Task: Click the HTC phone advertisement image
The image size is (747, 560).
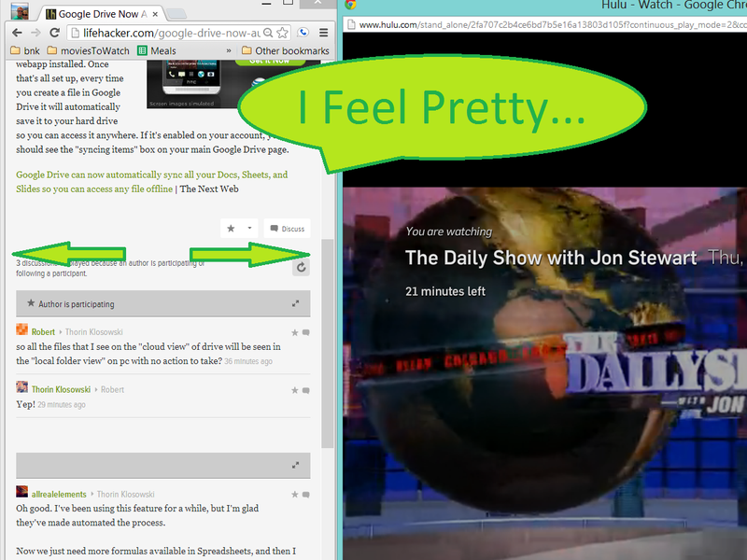Action: point(190,84)
